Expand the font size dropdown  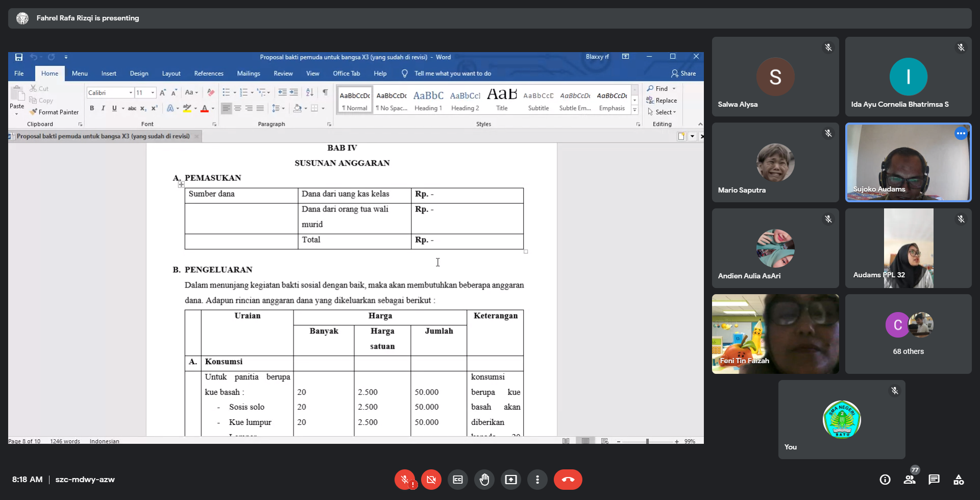coord(153,93)
